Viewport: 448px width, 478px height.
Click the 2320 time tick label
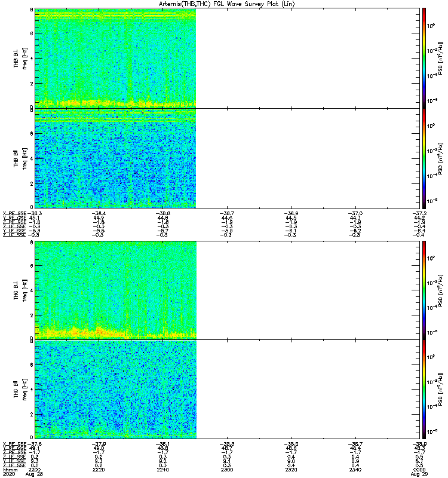(x=291, y=470)
